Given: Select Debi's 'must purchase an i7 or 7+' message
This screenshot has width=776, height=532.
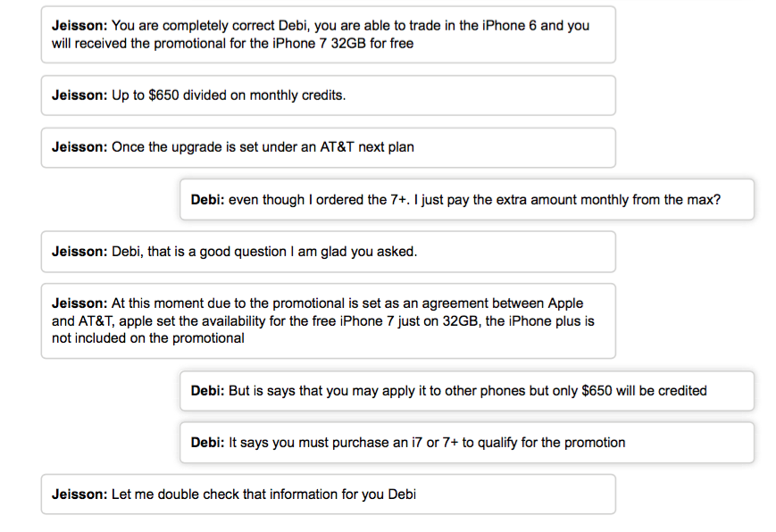Looking at the screenshot, I should tap(467, 443).
